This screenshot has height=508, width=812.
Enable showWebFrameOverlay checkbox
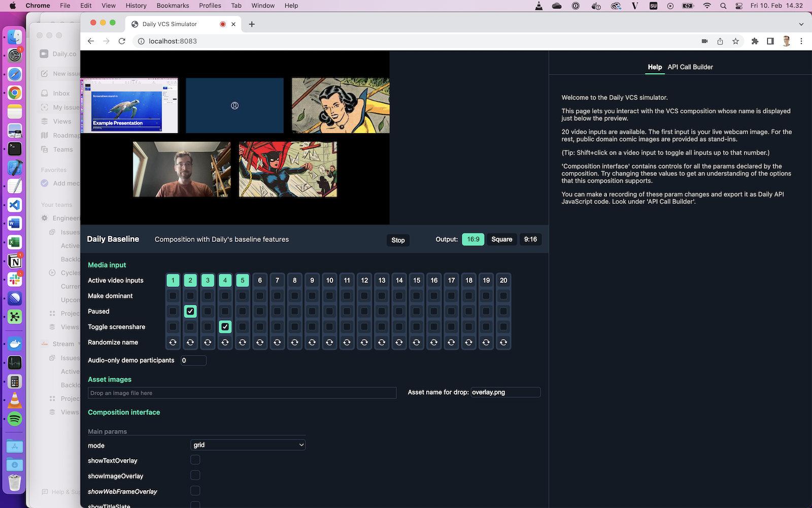pos(195,491)
